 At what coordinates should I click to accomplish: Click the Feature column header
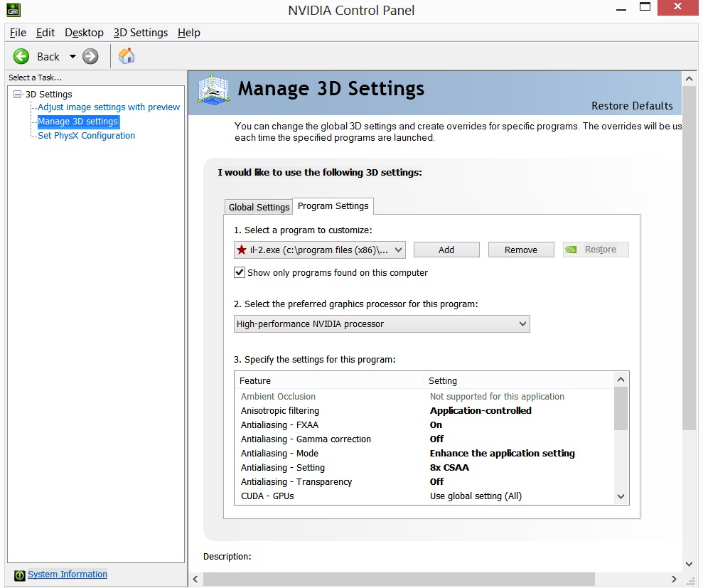coord(329,381)
